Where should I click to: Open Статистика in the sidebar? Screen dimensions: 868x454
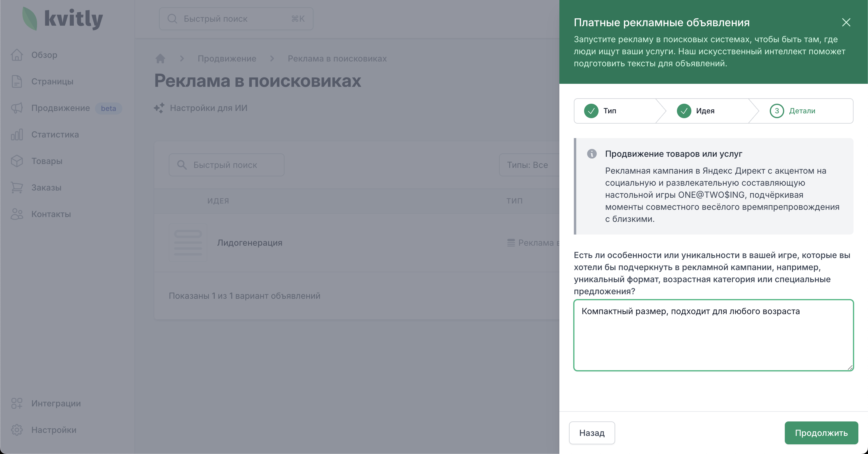55,134
